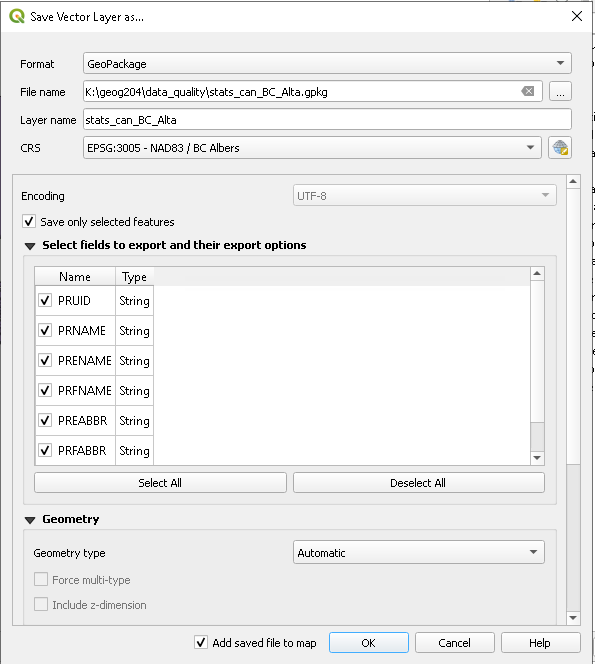This screenshot has width=595, height=664.
Task: Open the CRS EPSG:3005 dropdown
Action: [x=312, y=148]
